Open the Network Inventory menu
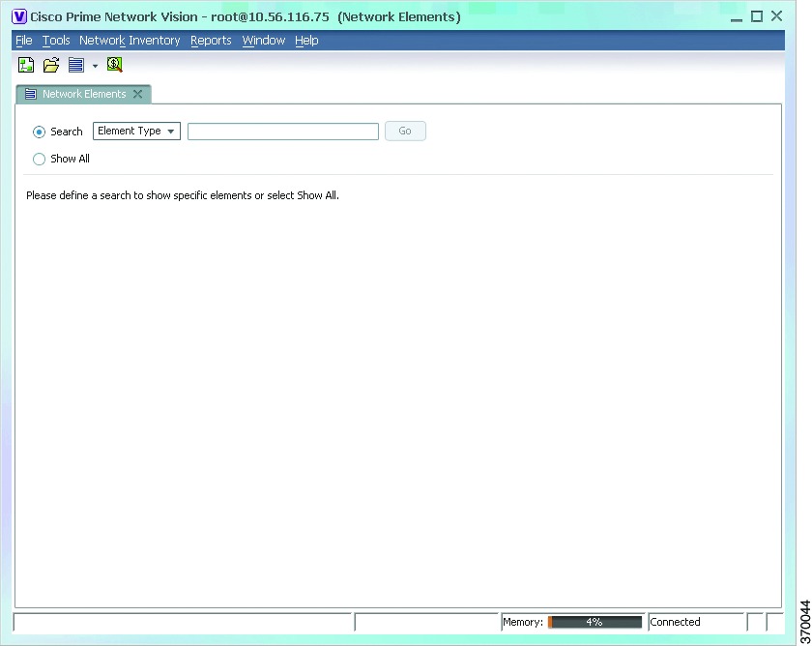Image resolution: width=812 pixels, height=646 pixels. [130, 41]
